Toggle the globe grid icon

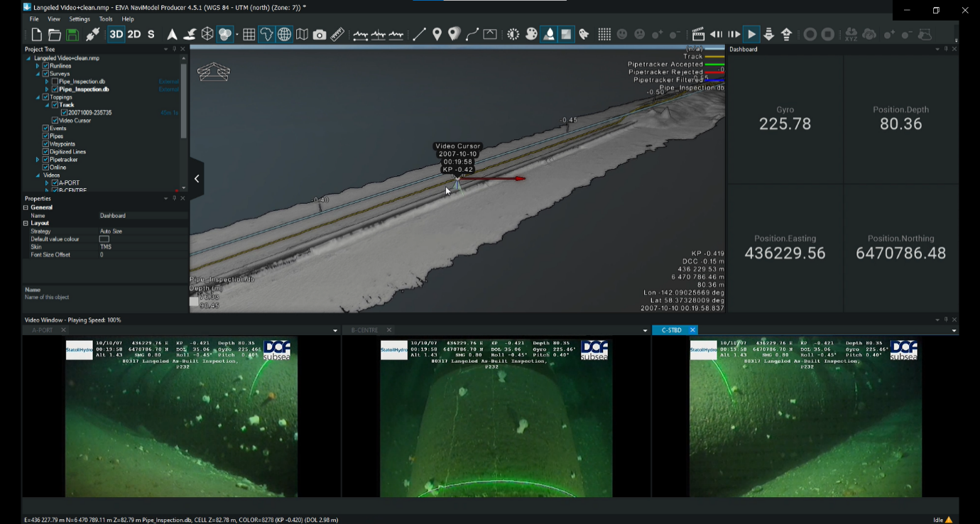284,34
